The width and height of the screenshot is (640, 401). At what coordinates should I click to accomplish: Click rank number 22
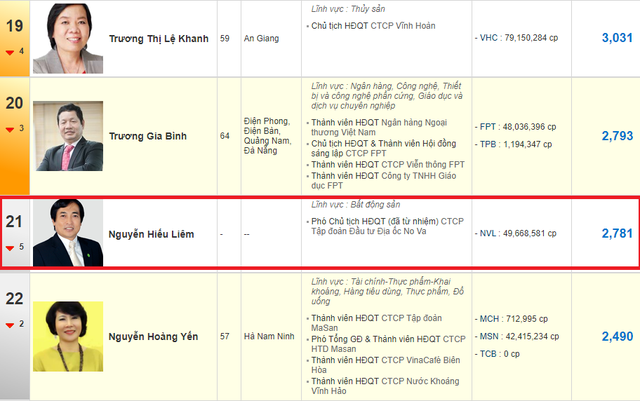point(14,299)
